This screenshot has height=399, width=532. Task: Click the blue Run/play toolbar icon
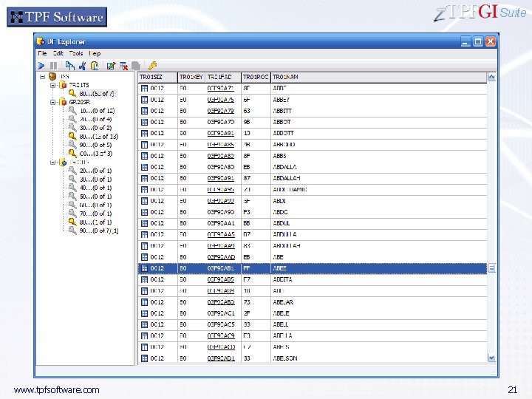pyautogui.click(x=41, y=66)
